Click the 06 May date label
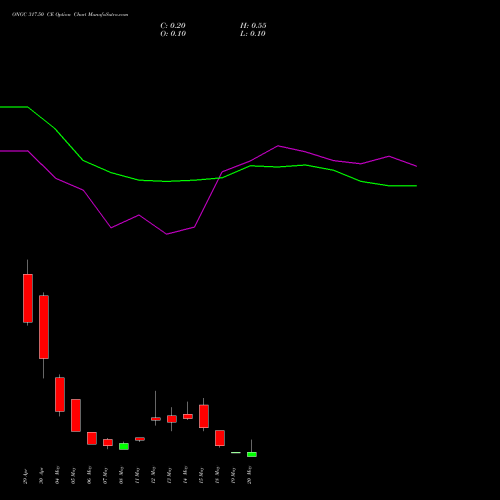This screenshot has height=500, width=500. pos(90,475)
